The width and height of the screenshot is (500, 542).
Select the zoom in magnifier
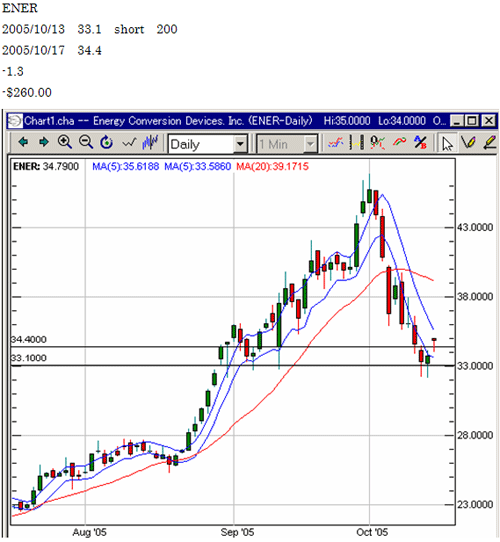point(65,142)
